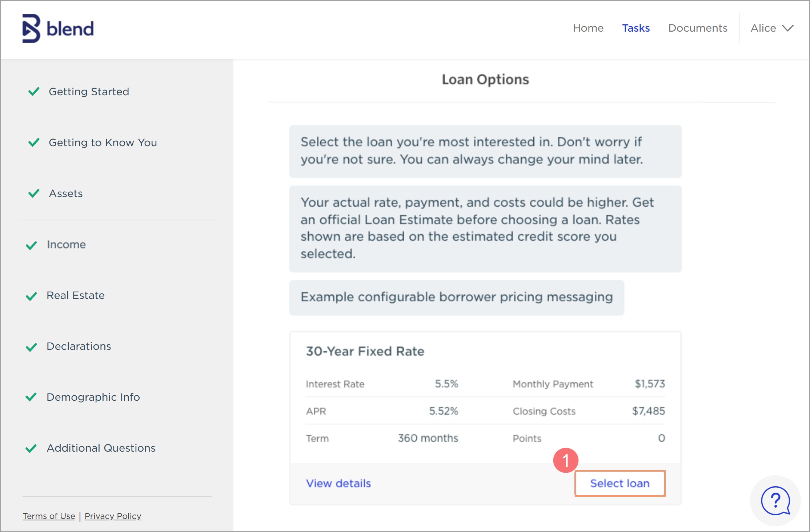Open the Documents tab
Viewport: 810px width, 532px height.
(x=698, y=28)
